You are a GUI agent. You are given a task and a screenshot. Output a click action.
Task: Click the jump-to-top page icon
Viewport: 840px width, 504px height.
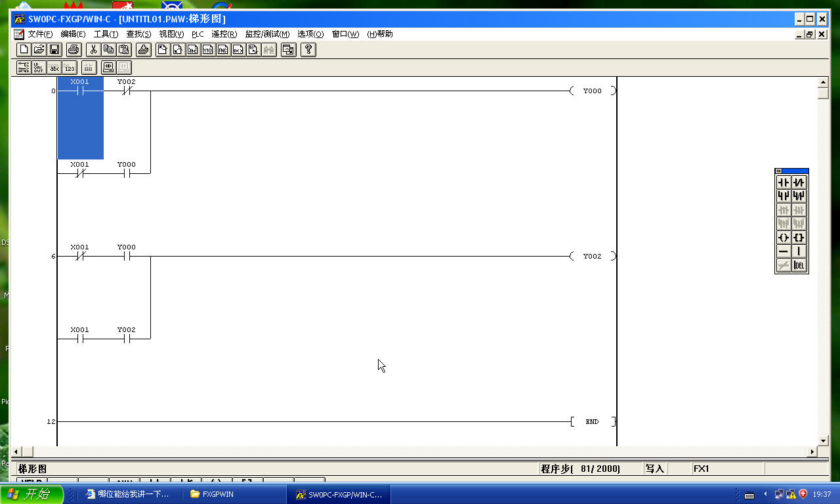tap(162, 50)
